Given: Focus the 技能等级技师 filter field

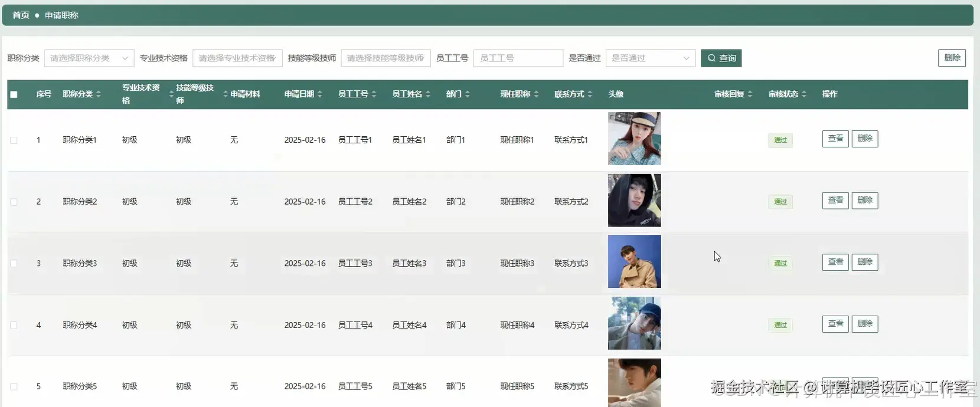Looking at the screenshot, I should click(x=386, y=58).
